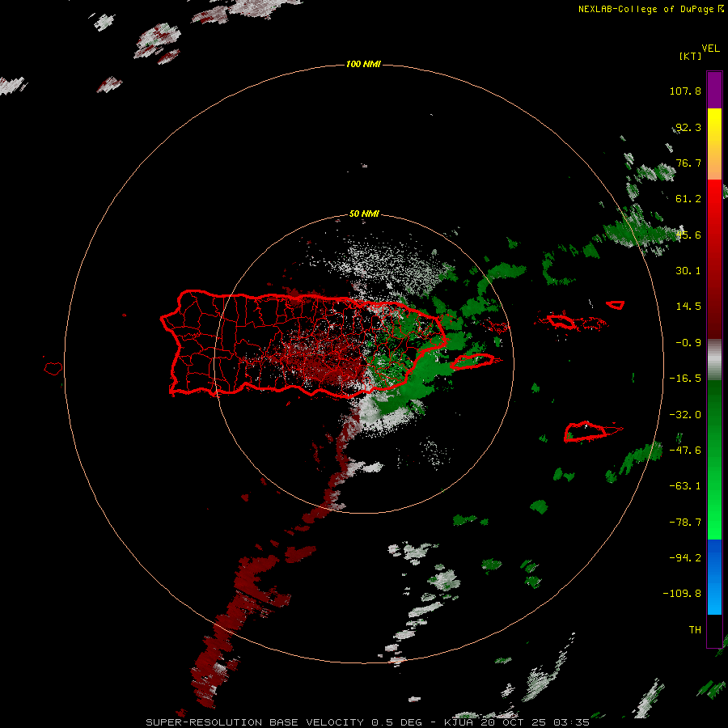Click the -47.6 legend value
728x728 pixels.
pyautogui.click(x=685, y=451)
